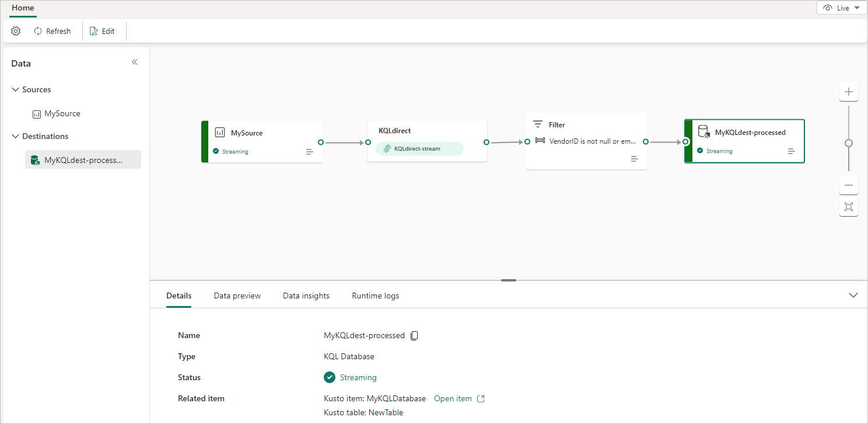Click the MySource node output port
Viewport: 868px width, 424px height.
(321, 142)
